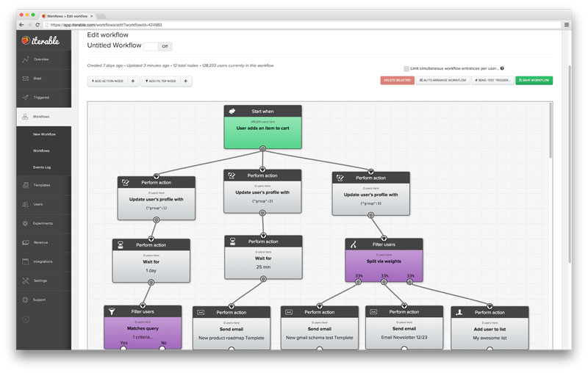Click the Triggered paper-plane icon in sidebar
The image size is (588, 373).
click(26, 97)
